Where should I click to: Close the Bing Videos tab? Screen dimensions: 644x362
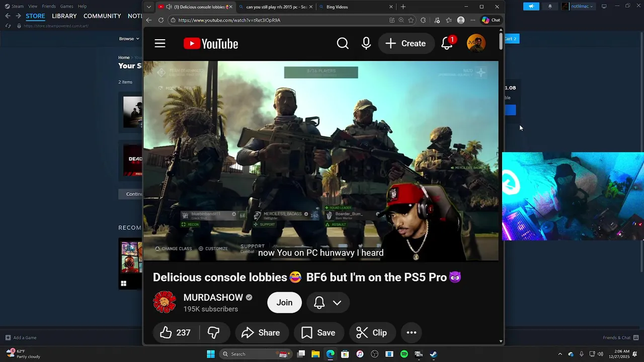[391, 7]
